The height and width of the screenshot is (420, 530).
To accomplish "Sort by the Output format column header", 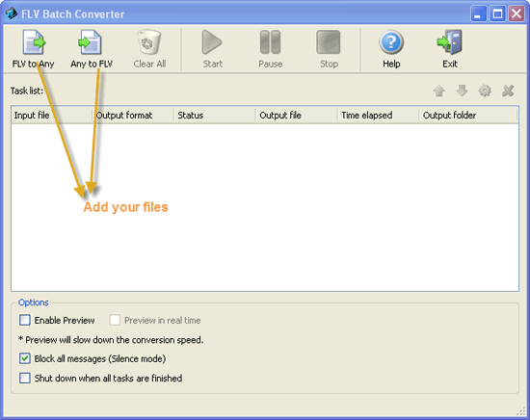I will click(133, 116).
